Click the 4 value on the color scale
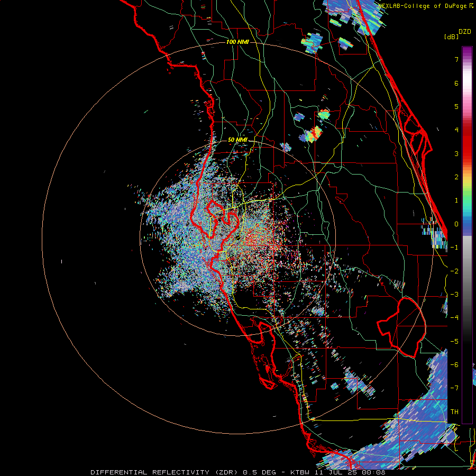The width and height of the screenshot is (476, 476). click(x=456, y=130)
